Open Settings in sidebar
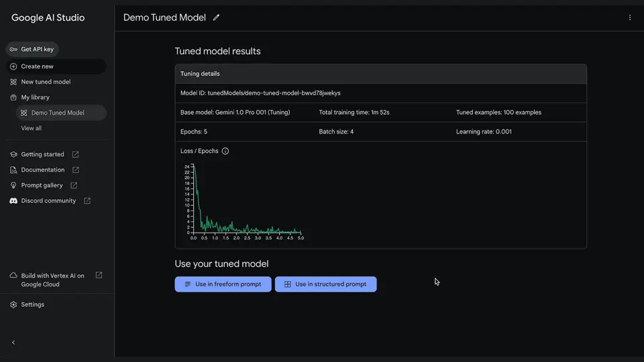Image resolution: width=644 pixels, height=362 pixels. pos(32,304)
